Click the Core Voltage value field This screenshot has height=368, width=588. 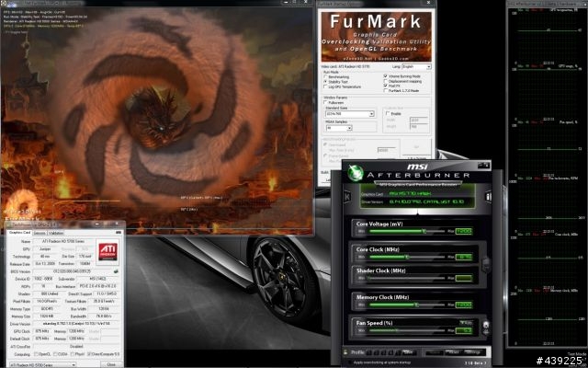tap(463, 231)
